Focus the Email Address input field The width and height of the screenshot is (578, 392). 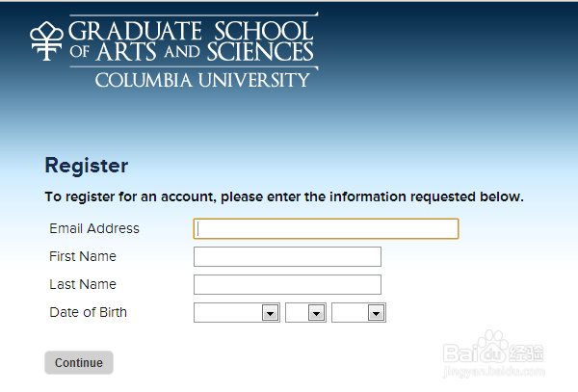pyautogui.click(x=326, y=229)
